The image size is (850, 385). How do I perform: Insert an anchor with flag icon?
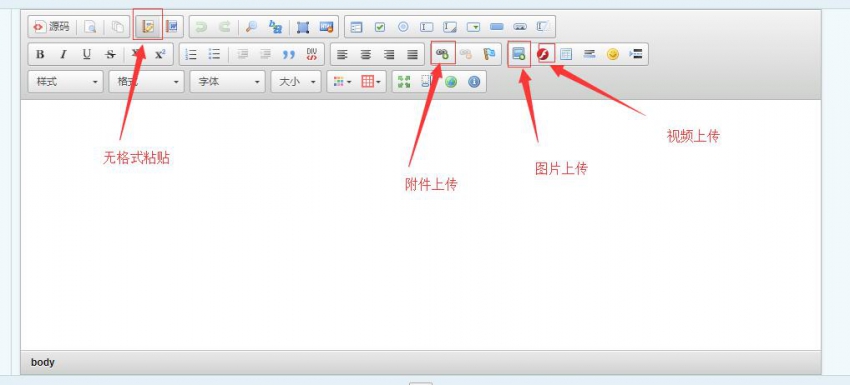(489, 54)
